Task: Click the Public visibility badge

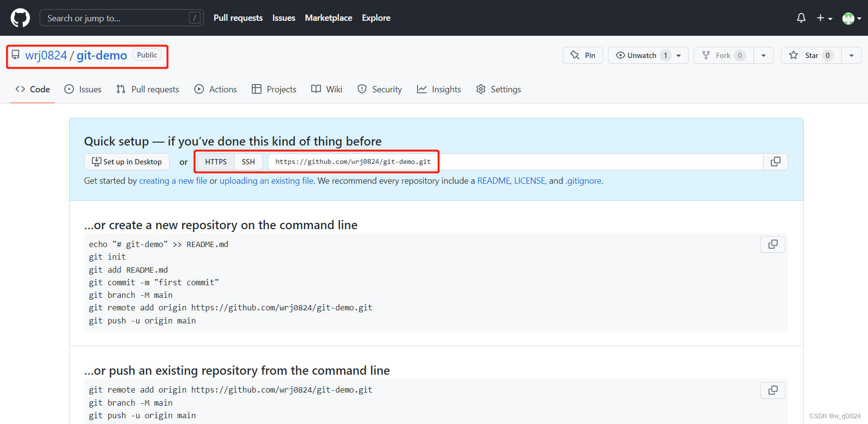Action: (147, 55)
